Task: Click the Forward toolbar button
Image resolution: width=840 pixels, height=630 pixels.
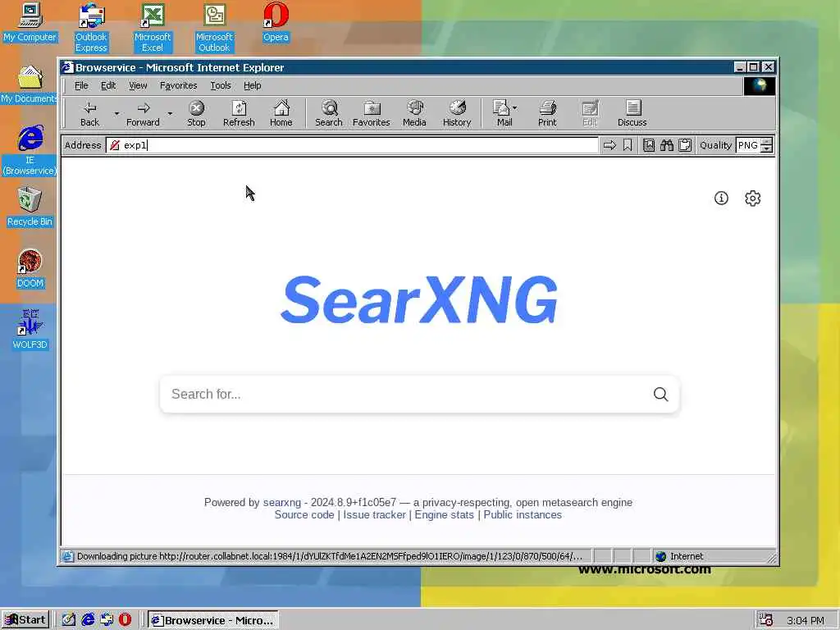Action: tap(143, 113)
